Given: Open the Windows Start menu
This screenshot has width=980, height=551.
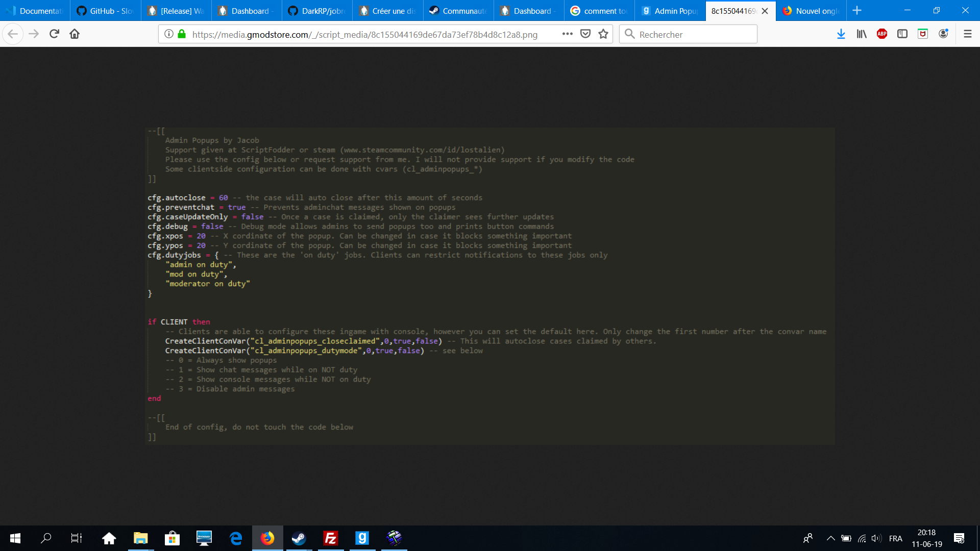Looking at the screenshot, I should [x=15, y=538].
